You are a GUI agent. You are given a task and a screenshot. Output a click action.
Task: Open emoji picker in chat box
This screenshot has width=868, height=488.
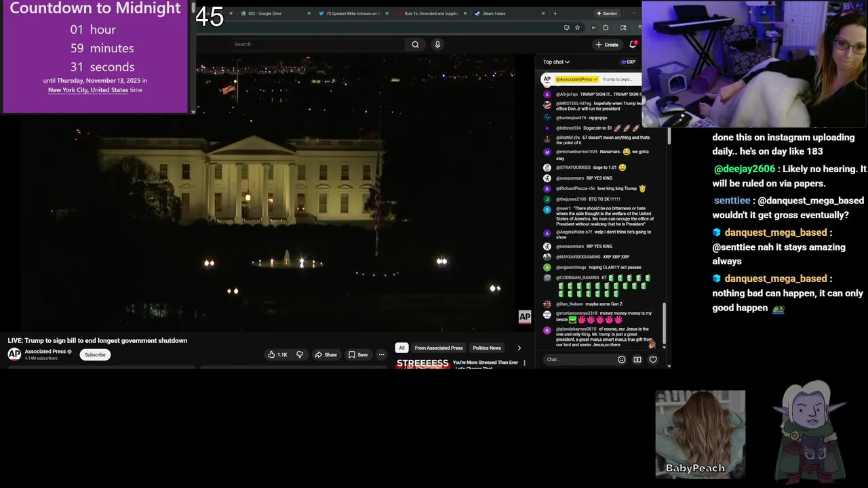click(621, 359)
